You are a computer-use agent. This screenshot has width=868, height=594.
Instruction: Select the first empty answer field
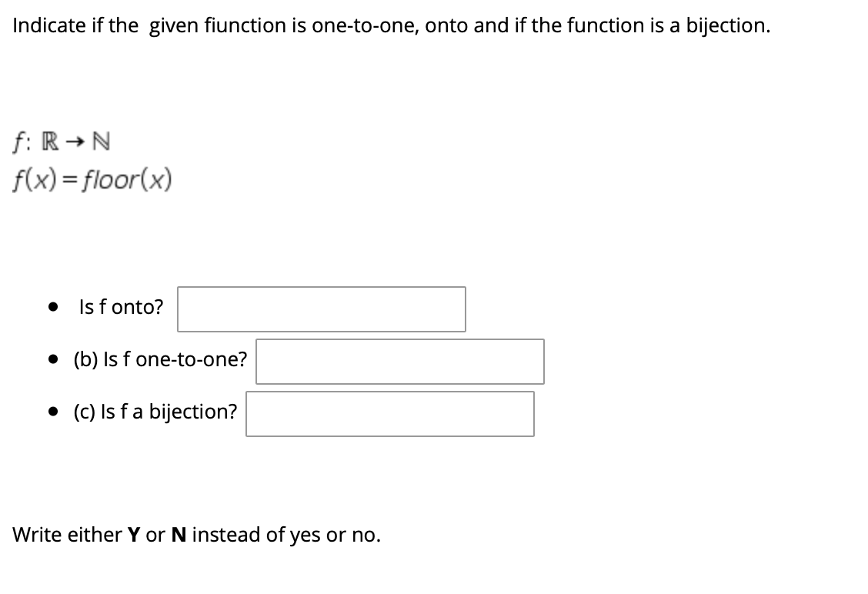coord(321,309)
